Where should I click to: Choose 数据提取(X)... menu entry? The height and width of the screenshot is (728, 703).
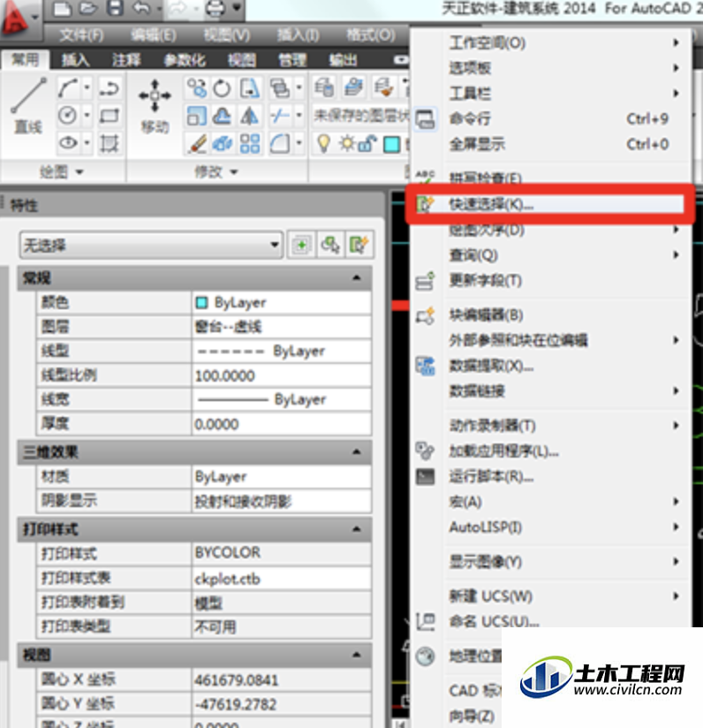pyautogui.click(x=549, y=366)
